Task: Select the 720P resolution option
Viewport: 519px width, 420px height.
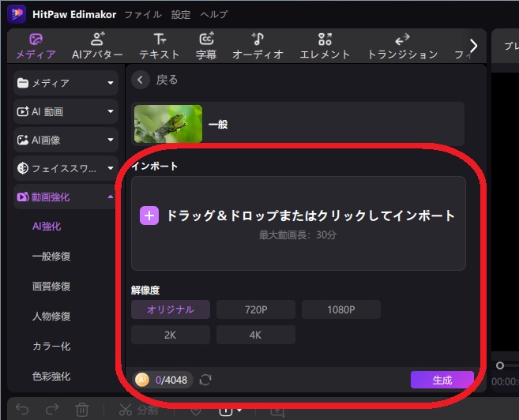Action: pyautogui.click(x=256, y=309)
